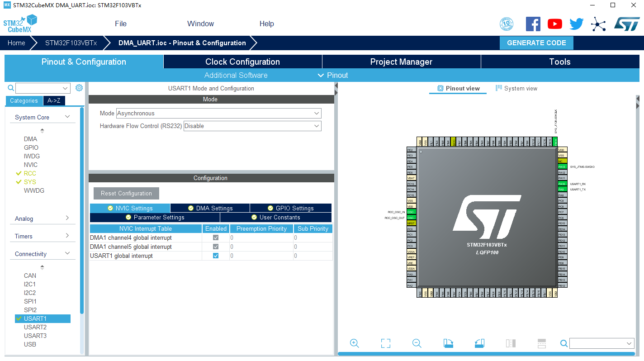Open the Hardware Flow Control dropdown
Screen dimensions: 644x361
tap(317, 126)
